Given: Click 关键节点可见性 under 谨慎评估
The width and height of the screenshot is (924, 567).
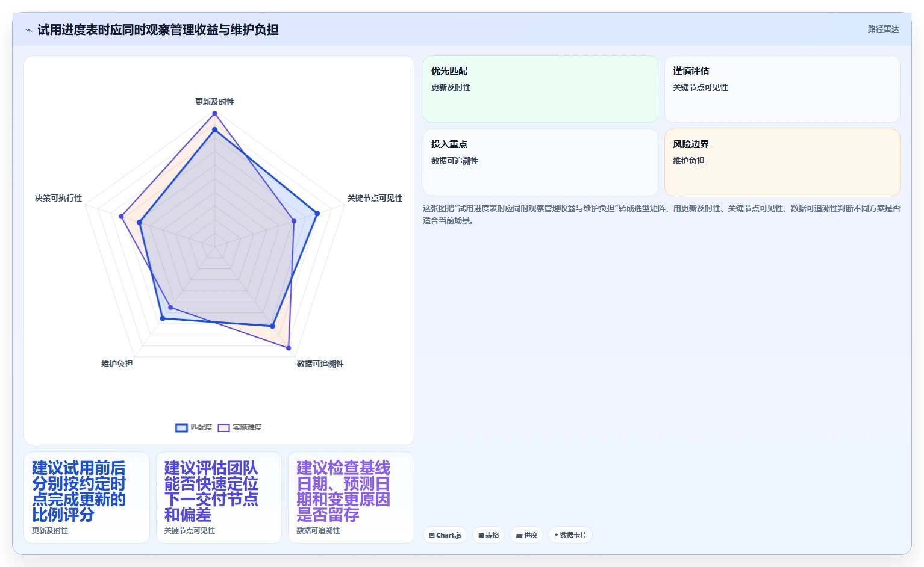Looking at the screenshot, I should [x=701, y=87].
